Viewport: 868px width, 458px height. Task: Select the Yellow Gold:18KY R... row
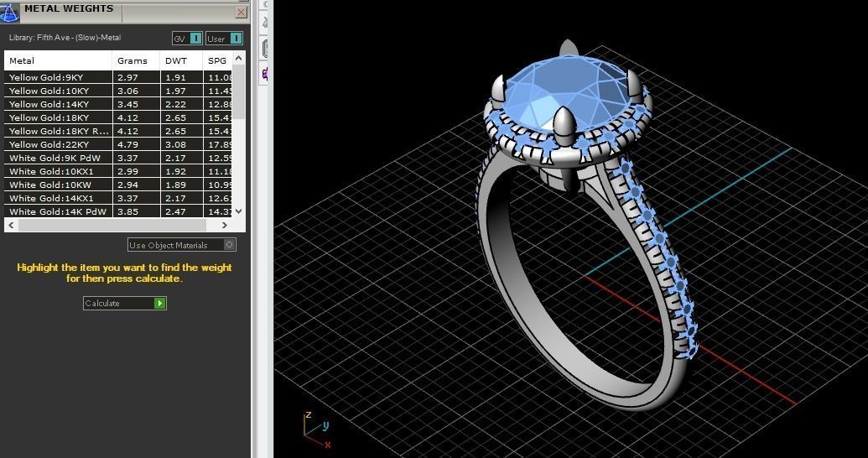point(118,131)
